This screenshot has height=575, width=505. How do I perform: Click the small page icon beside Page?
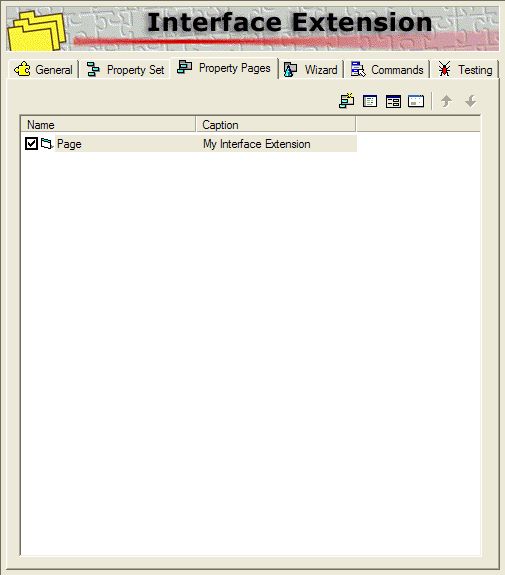[x=47, y=144]
